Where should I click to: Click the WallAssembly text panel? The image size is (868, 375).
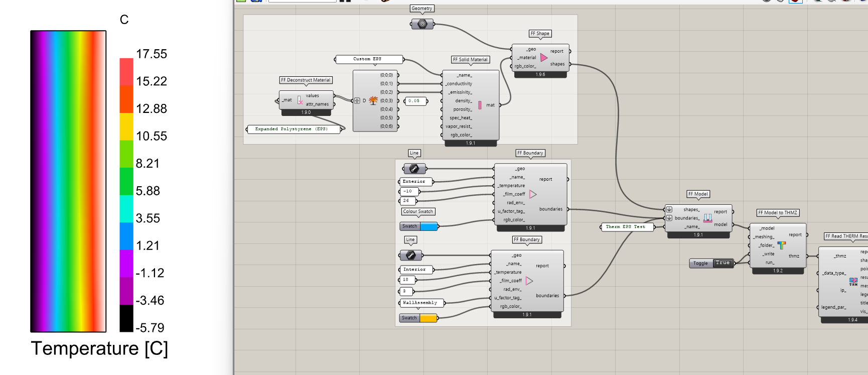coord(421,303)
